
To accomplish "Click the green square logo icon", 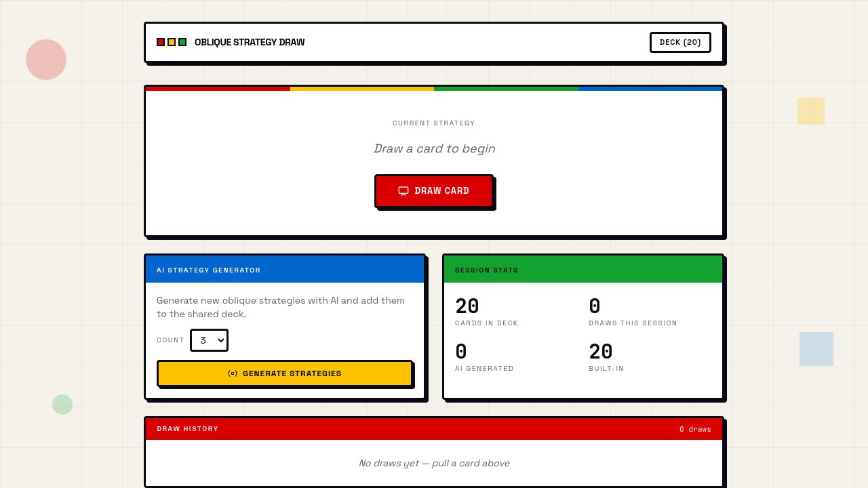I will coord(182,42).
